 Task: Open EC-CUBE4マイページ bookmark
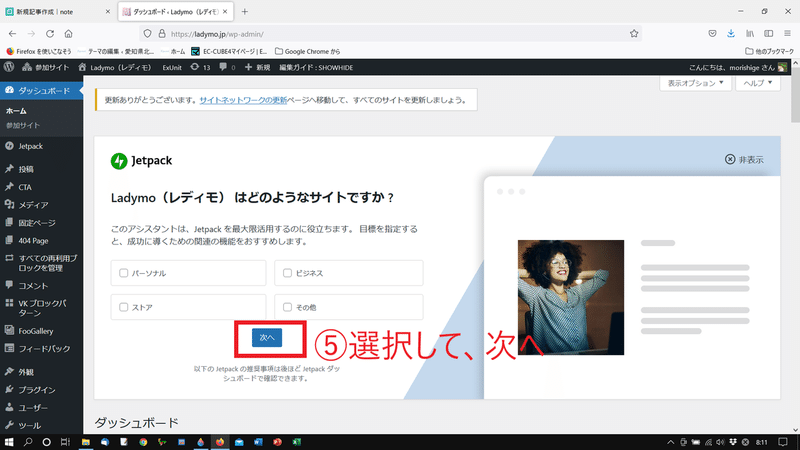coord(229,51)
